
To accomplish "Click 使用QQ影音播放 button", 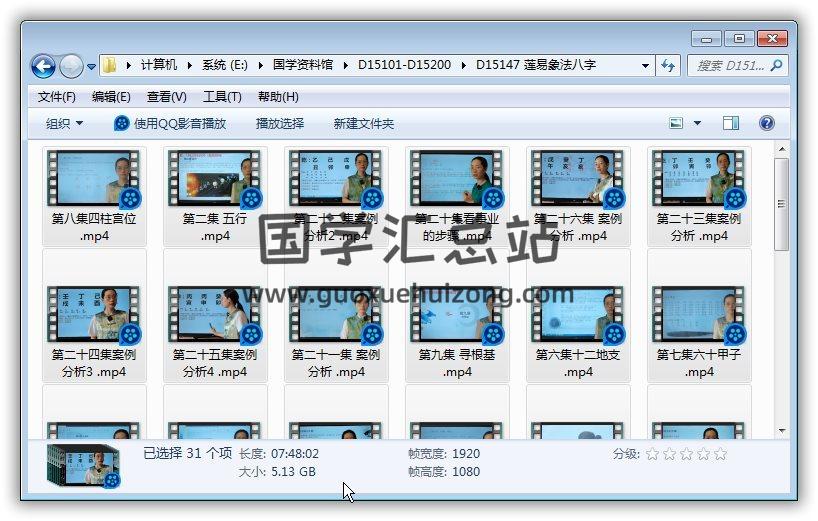I will point(170,123).
